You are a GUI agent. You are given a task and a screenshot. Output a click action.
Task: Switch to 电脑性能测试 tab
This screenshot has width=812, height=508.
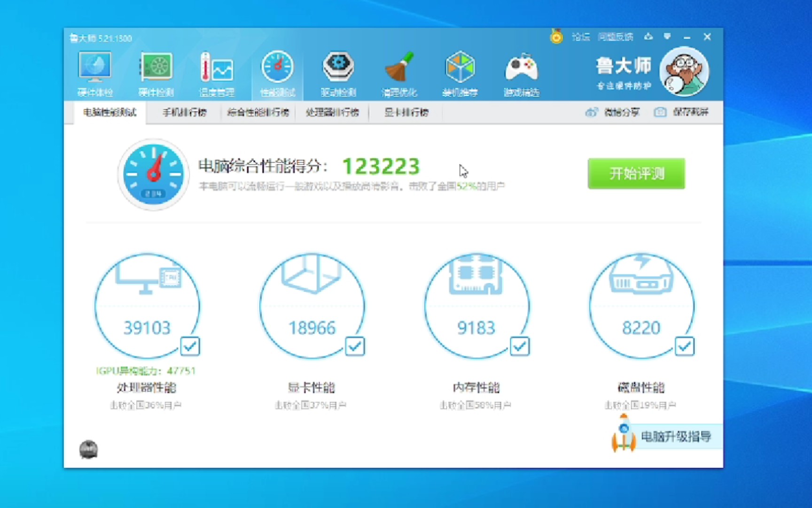(x=110, y=112)
